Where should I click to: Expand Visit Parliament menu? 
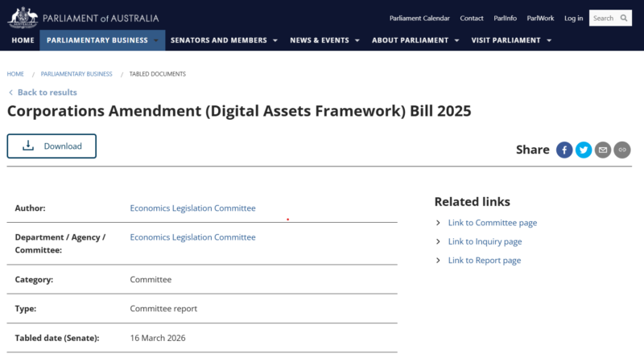[510, 40]
